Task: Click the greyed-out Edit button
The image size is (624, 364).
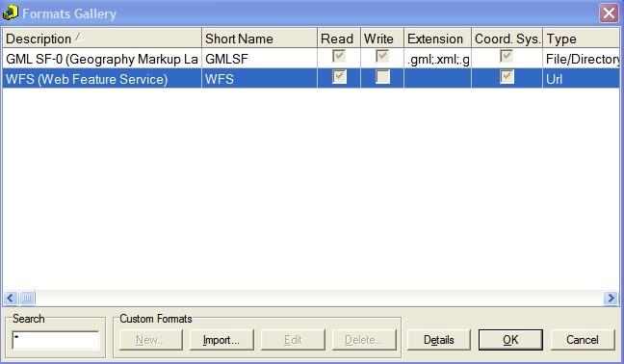Action: click(x=293, y=340)
